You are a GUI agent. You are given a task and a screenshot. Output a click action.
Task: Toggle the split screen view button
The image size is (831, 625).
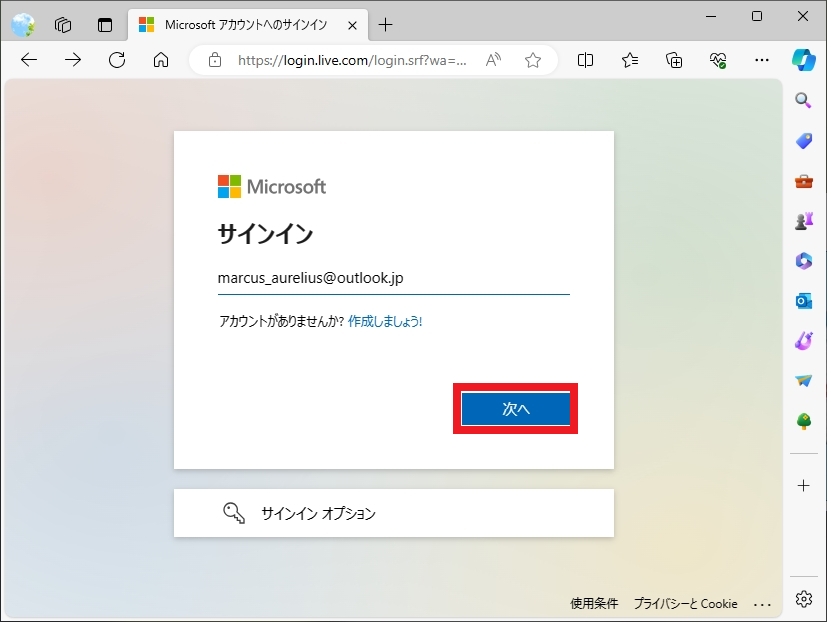click(x=586, y=60)
